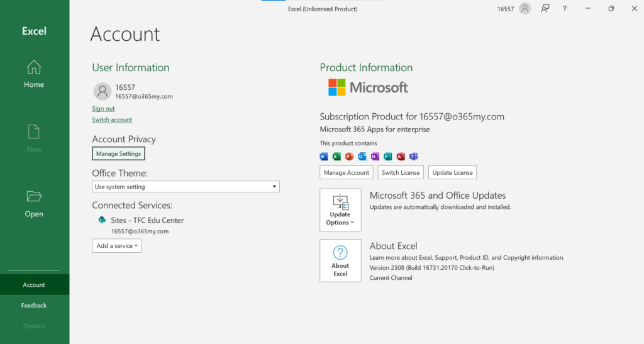Click the user profile picture under User Information

(103, 91)
